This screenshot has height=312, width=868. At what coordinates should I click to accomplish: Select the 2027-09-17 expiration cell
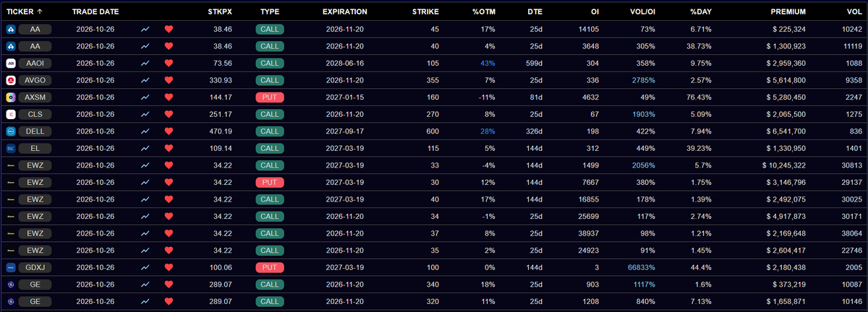coord(345,131)
